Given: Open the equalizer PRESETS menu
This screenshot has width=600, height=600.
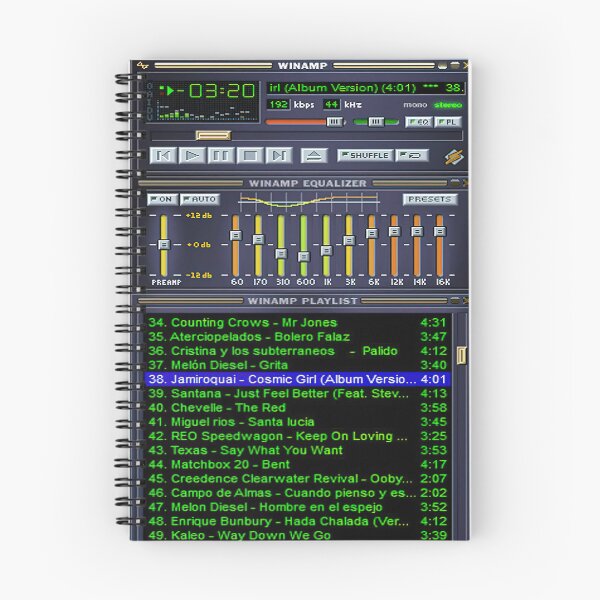Looking at the screenshot, I should 430,199.
